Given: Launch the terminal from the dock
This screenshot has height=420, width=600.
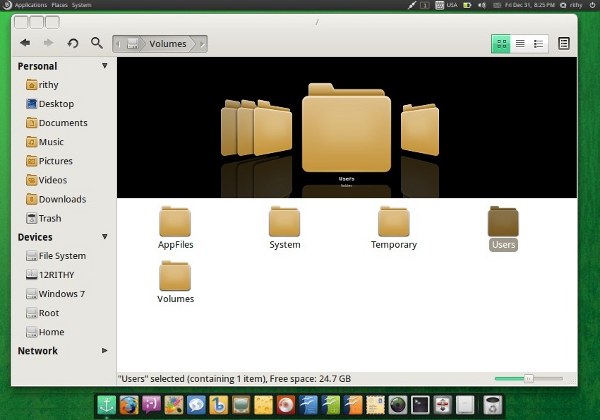Looking at the screenshot, I should [421, 404].
